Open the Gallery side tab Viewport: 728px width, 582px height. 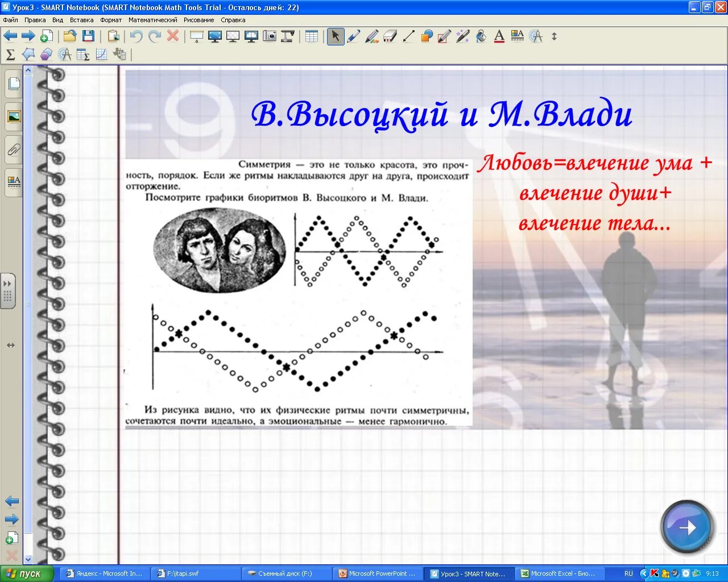tap(14, 117)
